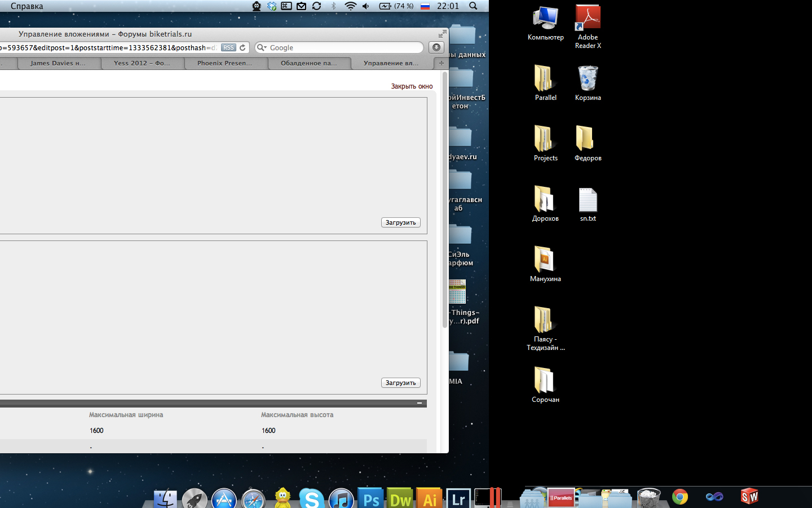Launch Lightroom from the Dock
This screenshot has height=508, width=812.
[458, 499]
